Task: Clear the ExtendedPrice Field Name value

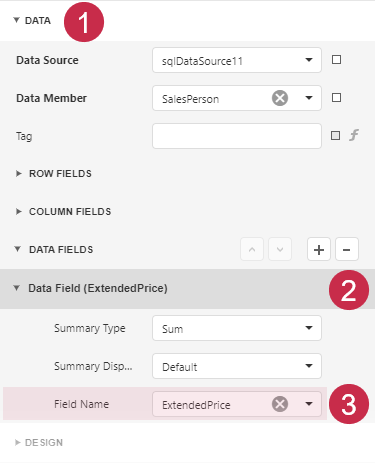Action: tap(280, 404)
